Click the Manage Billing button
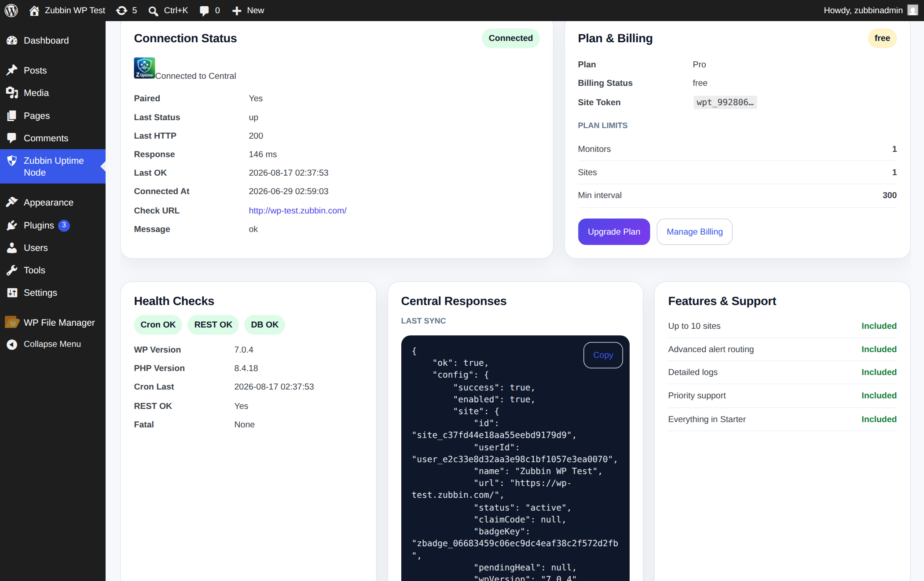The width and height of the screenshot is (924, 581). click(x=695, y=232)
